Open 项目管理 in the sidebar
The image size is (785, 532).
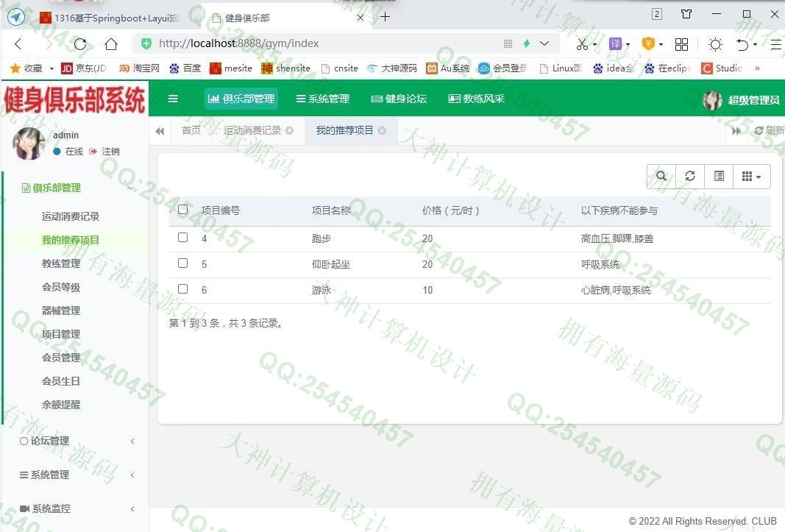click(x=61, y=334)
